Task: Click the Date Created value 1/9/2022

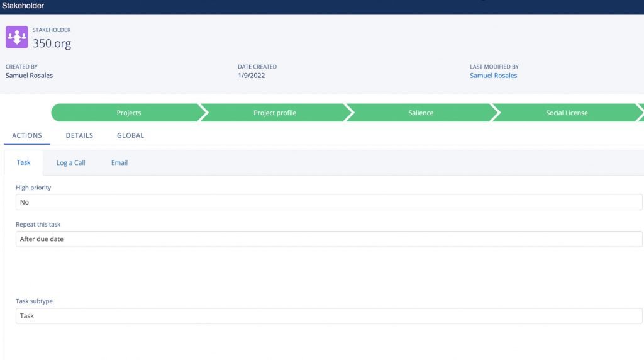Action: coord(252,76)
